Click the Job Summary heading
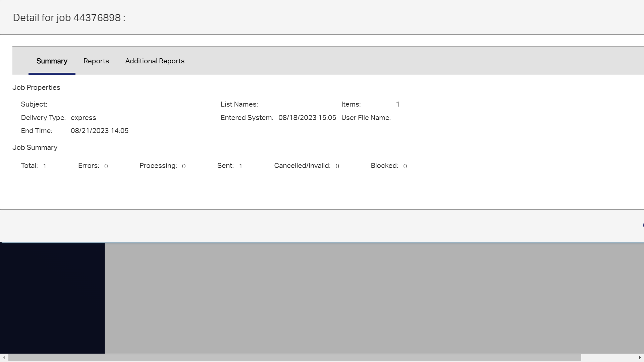644x362 pixels. (x=35, y=147)
